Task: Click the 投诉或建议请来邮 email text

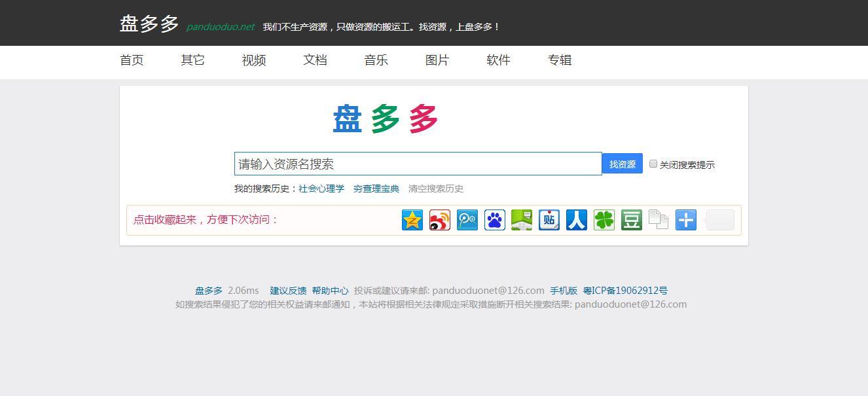Action: 449,291
